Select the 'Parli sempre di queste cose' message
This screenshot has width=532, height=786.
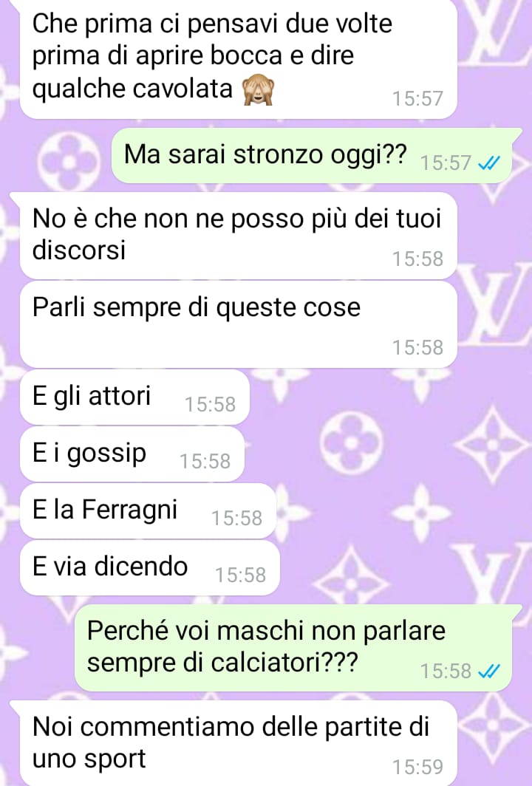[x=238, y=324]
